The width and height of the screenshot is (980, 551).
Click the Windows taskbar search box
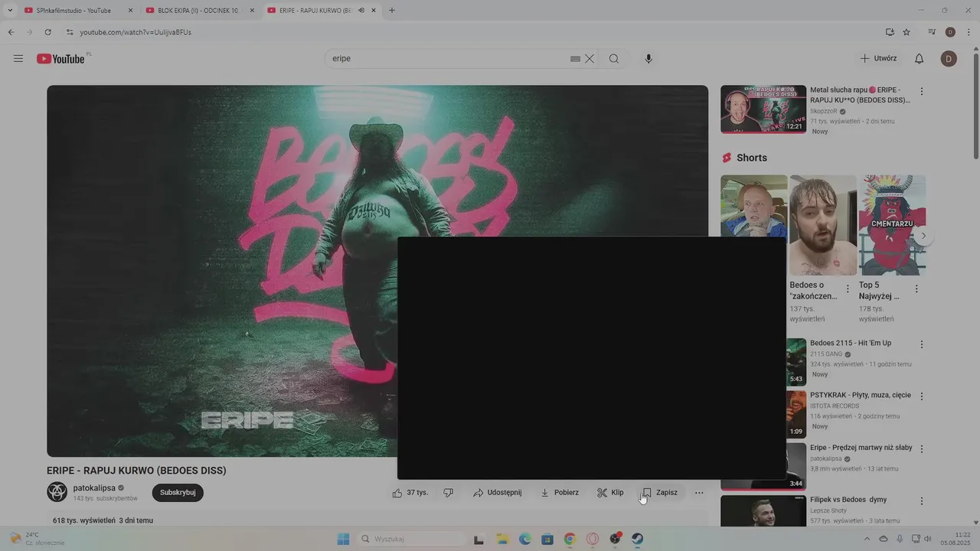(x=411, y=539)
